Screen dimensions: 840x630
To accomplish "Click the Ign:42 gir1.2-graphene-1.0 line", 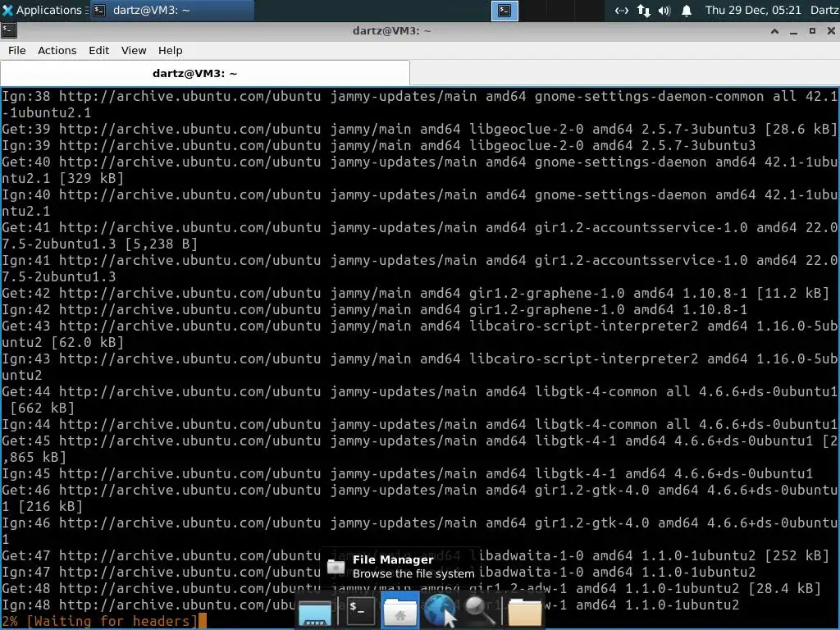I will (x=374, y=309).
